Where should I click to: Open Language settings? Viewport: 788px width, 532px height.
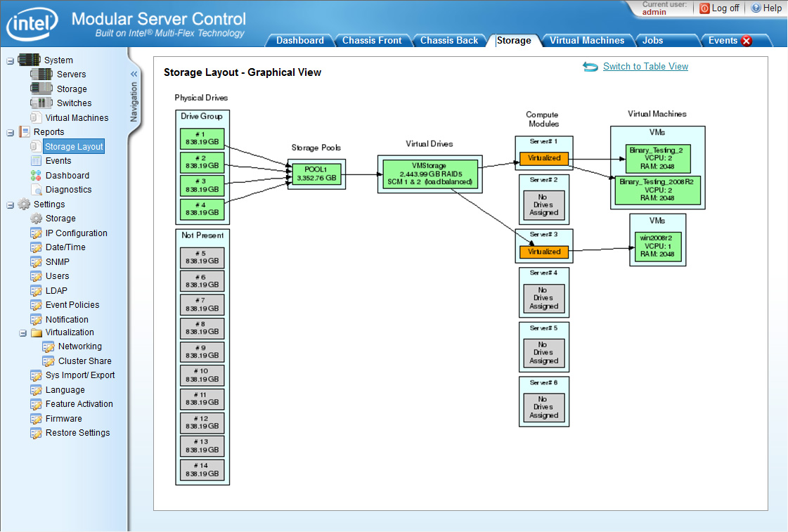click(x=65, y=390)
